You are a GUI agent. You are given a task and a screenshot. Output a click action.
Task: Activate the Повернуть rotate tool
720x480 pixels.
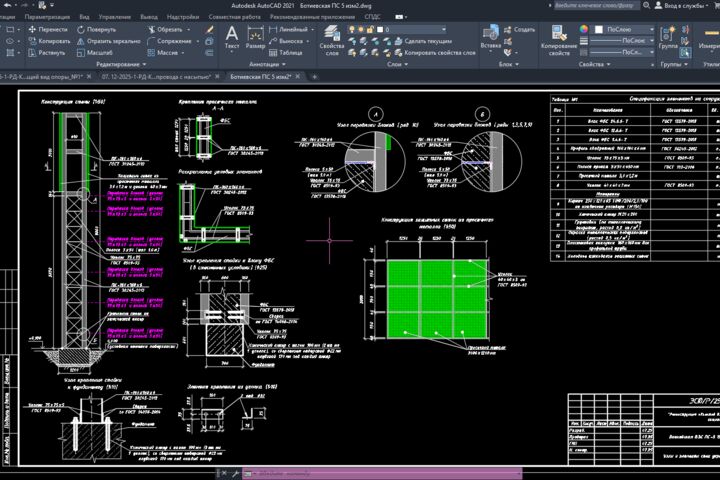pyautogui.click(x=96, y=29)
